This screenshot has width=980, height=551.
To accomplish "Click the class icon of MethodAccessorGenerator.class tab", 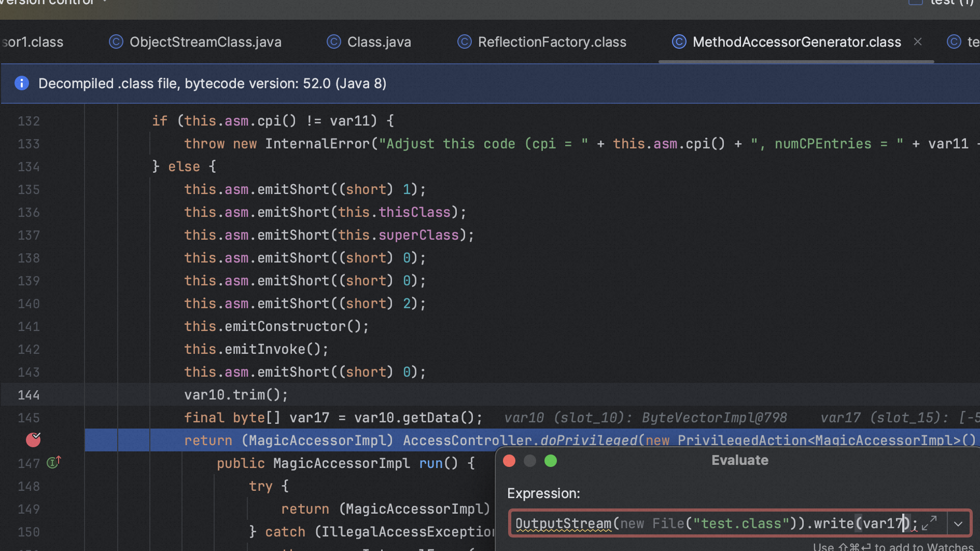I will coord(679,42).
